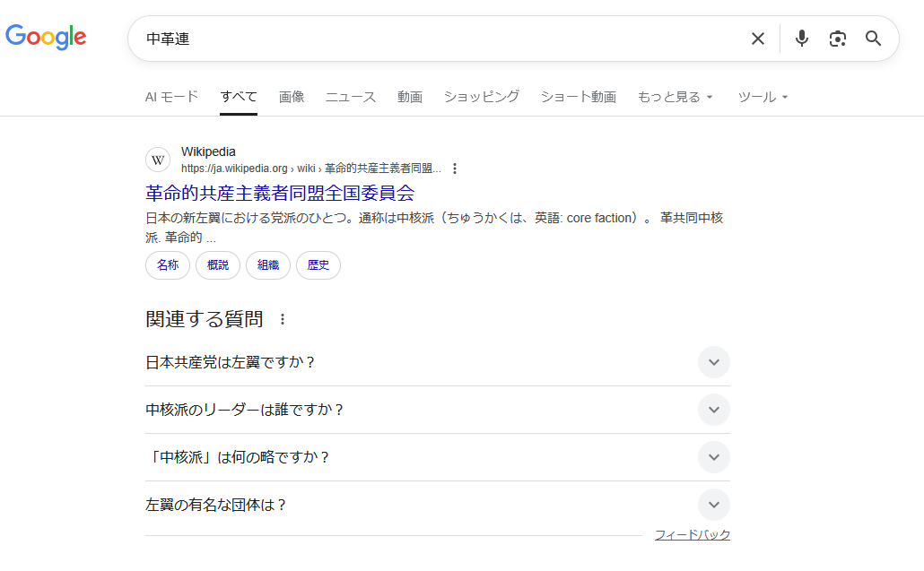Click the フィードバック link

(x=692, y=535)
